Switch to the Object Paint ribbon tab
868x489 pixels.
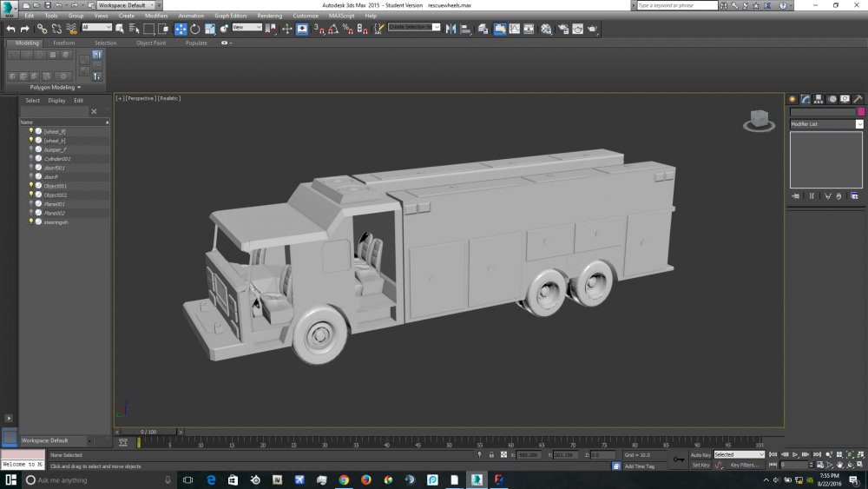[150, 43]
